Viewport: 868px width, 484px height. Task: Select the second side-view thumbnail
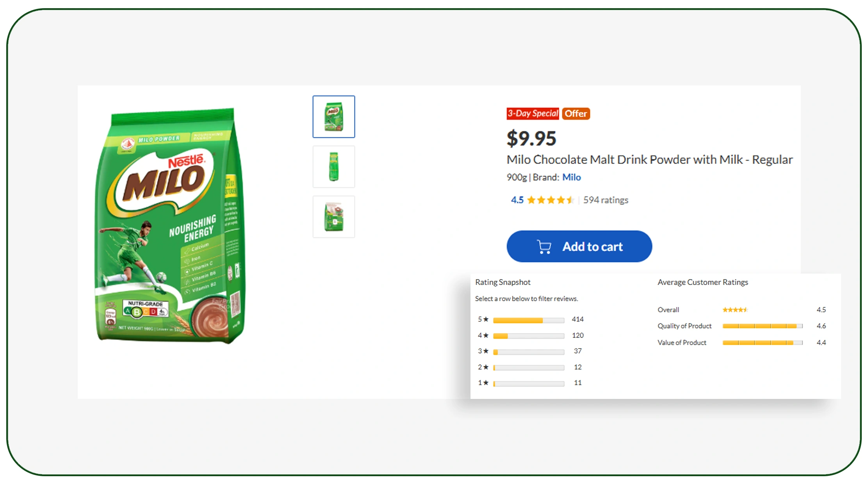334,167
